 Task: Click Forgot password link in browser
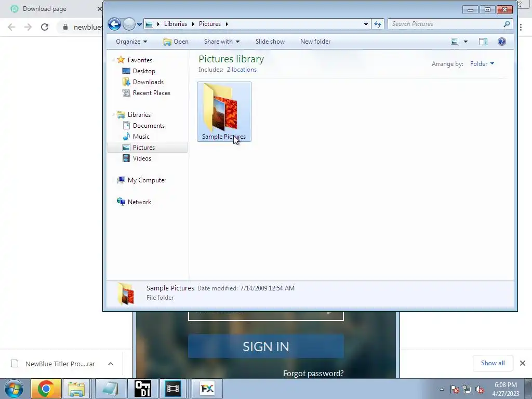point(313,374)
